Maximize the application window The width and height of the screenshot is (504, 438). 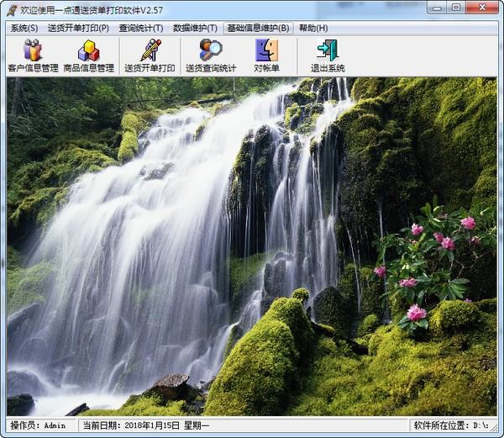[x=455, y=8]
